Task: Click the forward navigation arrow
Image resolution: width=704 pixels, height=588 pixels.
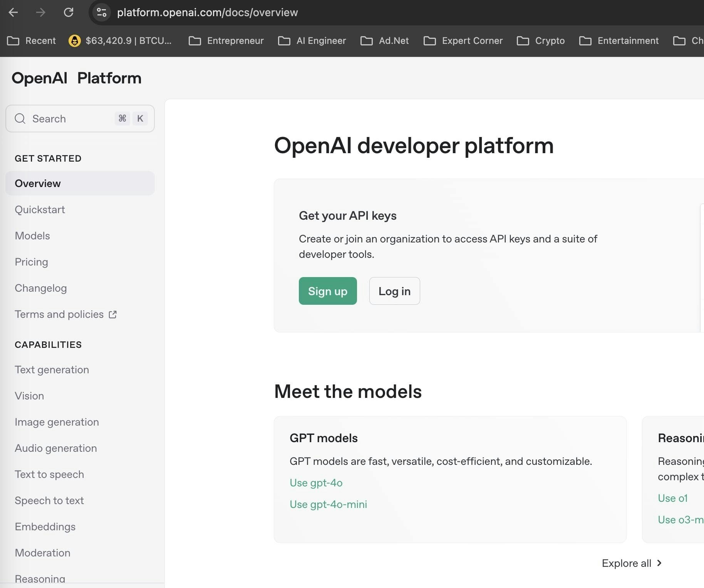Action: (x=40, y=12)
